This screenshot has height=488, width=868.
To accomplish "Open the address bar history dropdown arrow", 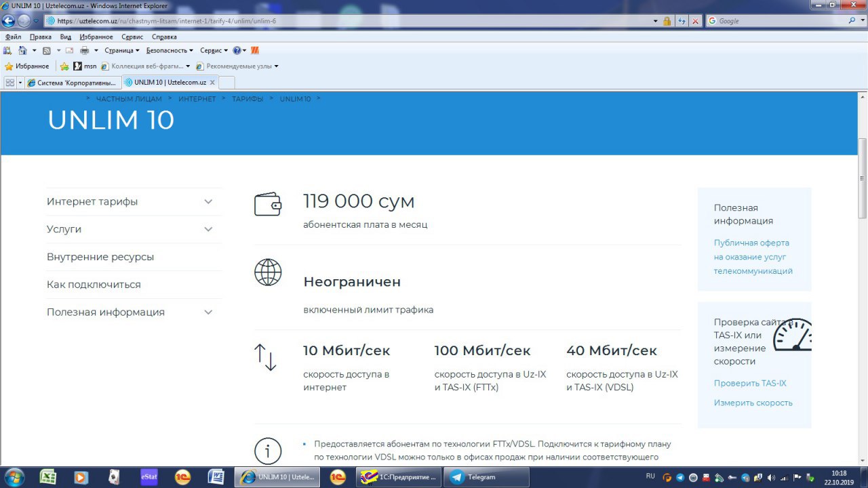I will [x=656, y=21].
